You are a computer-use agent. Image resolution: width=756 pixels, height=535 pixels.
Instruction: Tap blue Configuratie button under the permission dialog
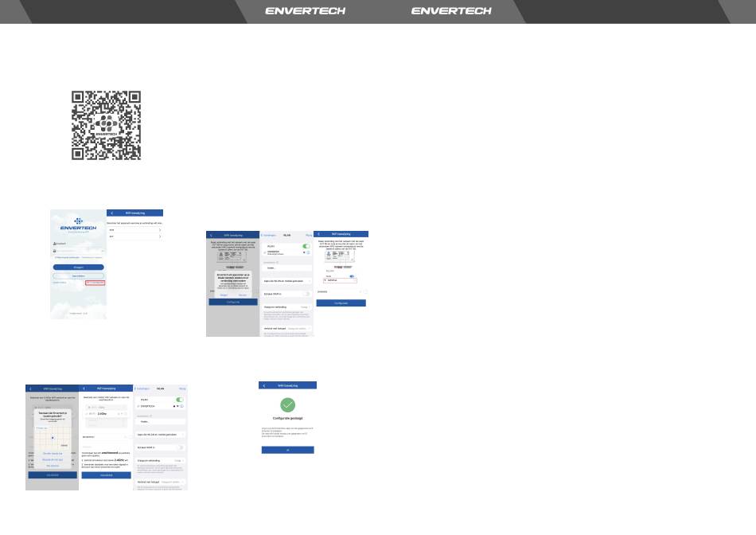click(x=233, y=302)
